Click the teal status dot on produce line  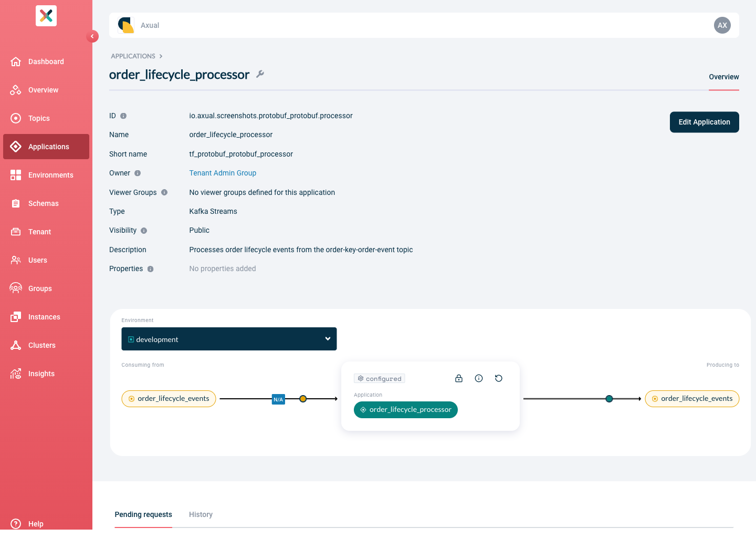pyautogui.click(x=609, y=399)
